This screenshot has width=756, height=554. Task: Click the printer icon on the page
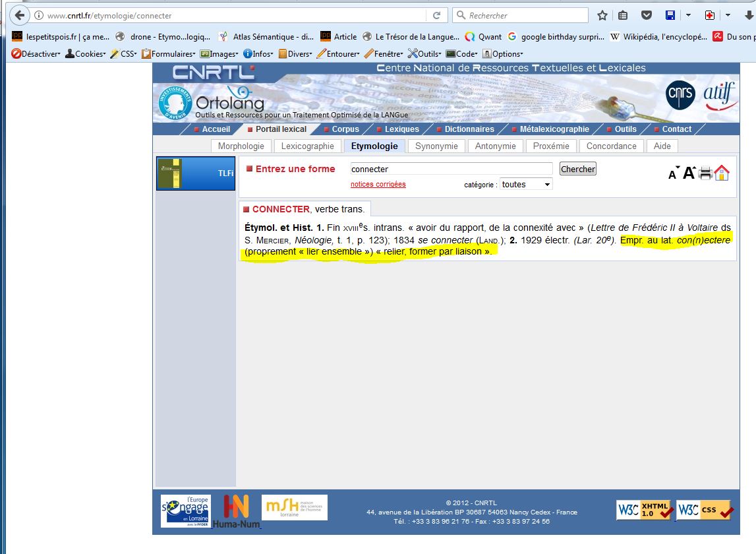(x=705, y=173)
